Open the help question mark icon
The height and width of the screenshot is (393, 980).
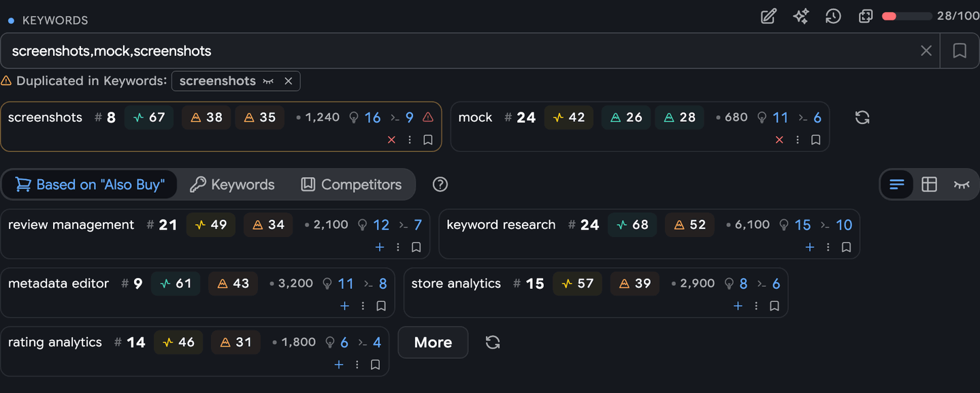coord(440,185)
